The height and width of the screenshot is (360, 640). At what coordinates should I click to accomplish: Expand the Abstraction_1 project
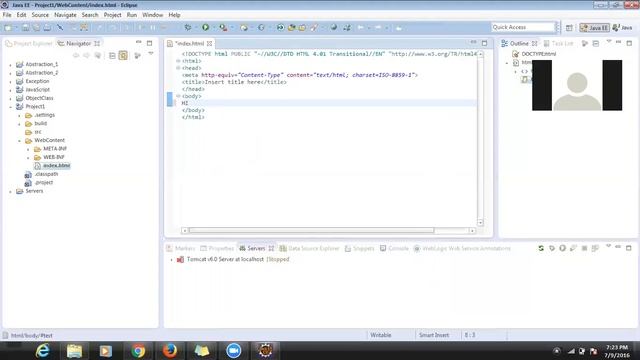(10, 64)
